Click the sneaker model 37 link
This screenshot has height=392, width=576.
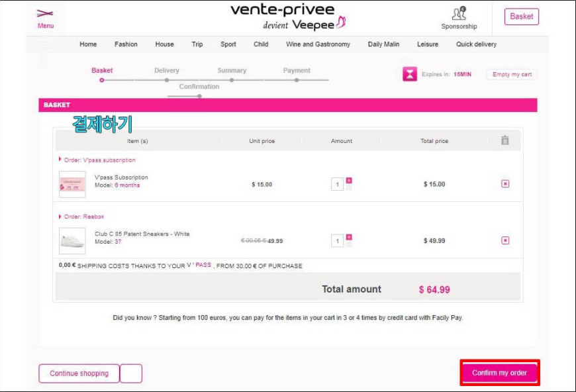pos(118,242)
